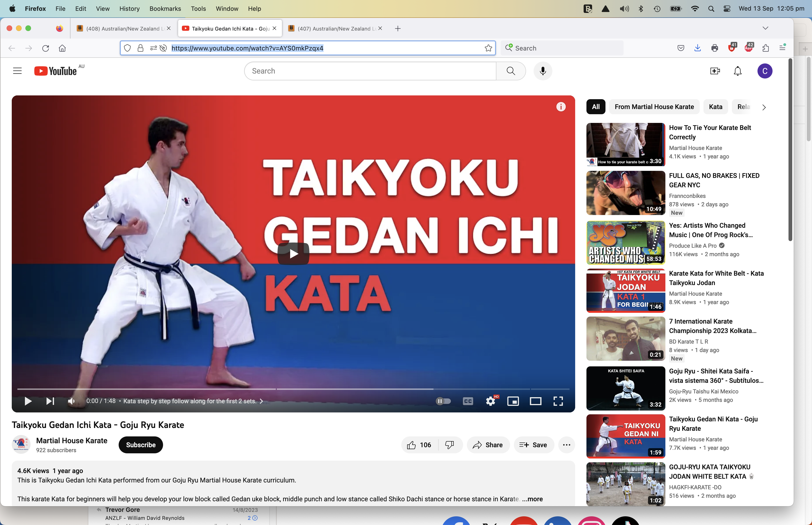
Task: Open Martial House Karate channel avatar
Action: point(21,444)
